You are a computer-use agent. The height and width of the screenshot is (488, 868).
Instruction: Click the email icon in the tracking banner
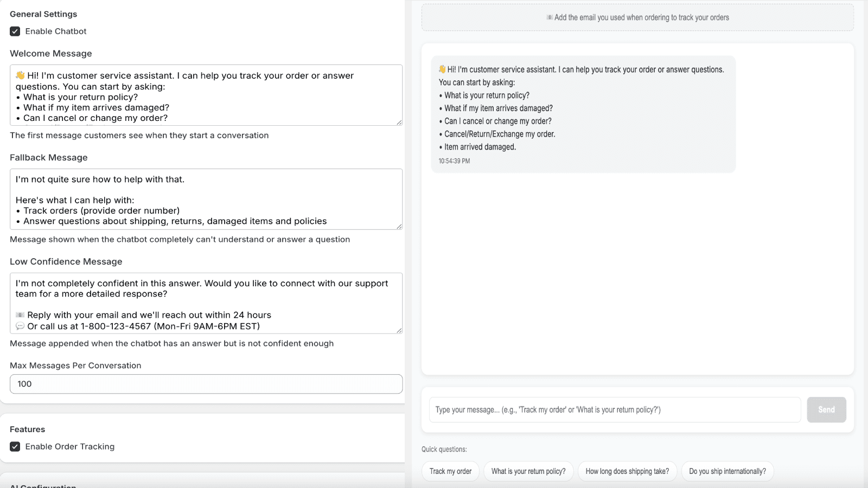[x=551, y=17]
